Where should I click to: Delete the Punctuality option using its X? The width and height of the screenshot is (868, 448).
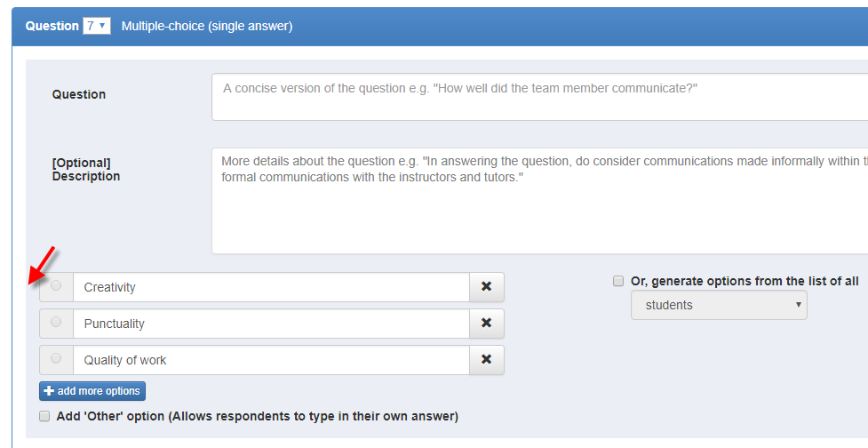[487, 324]
